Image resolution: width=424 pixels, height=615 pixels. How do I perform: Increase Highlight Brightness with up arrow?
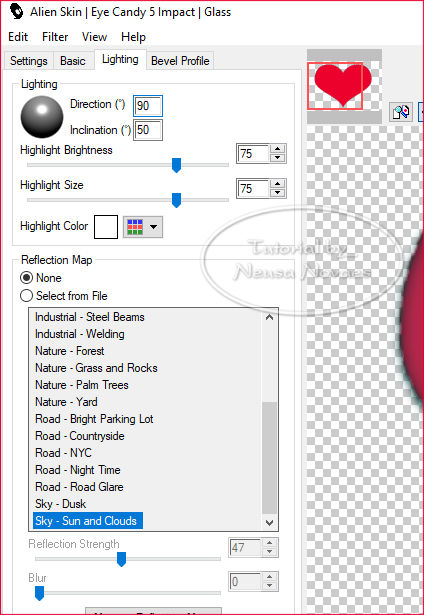tap(278, 149)
